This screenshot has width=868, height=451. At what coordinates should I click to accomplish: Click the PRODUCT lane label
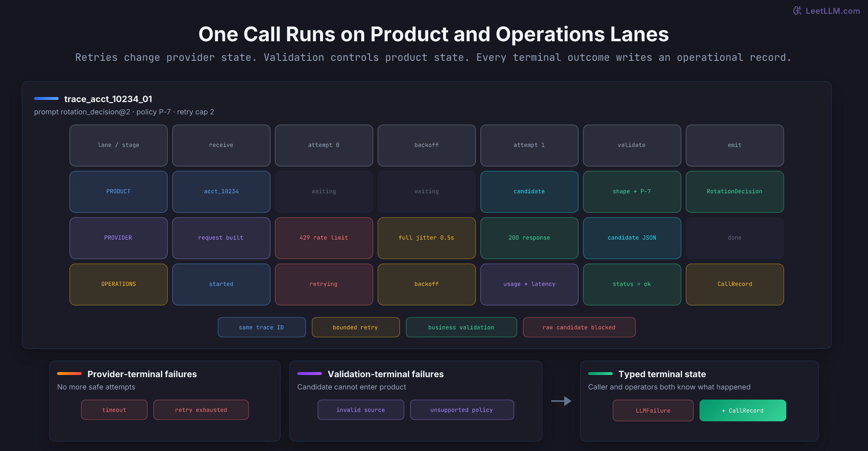119,191
